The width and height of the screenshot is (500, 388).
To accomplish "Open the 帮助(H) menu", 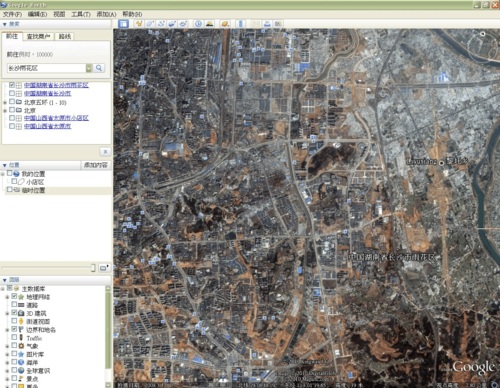I will pos(132,14).
